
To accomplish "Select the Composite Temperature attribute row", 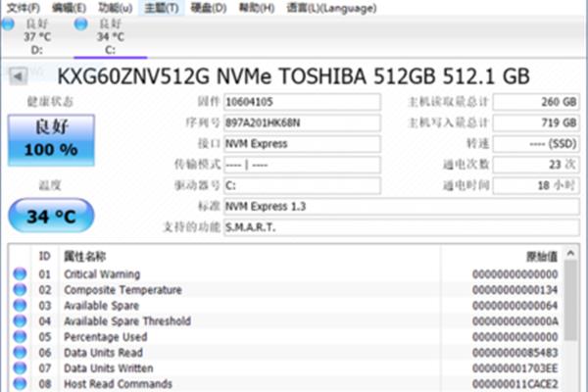I will [285, 290].
